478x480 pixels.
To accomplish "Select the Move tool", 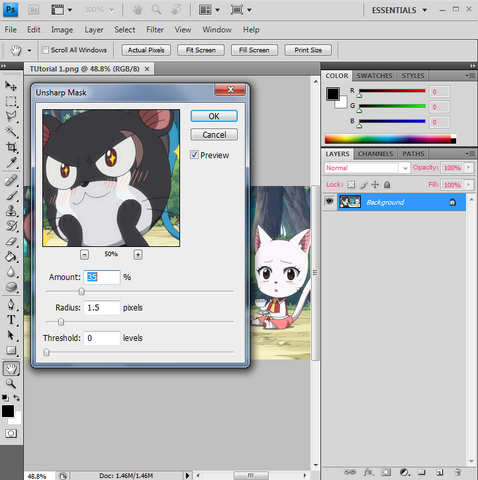I will (x=11, y=86).
